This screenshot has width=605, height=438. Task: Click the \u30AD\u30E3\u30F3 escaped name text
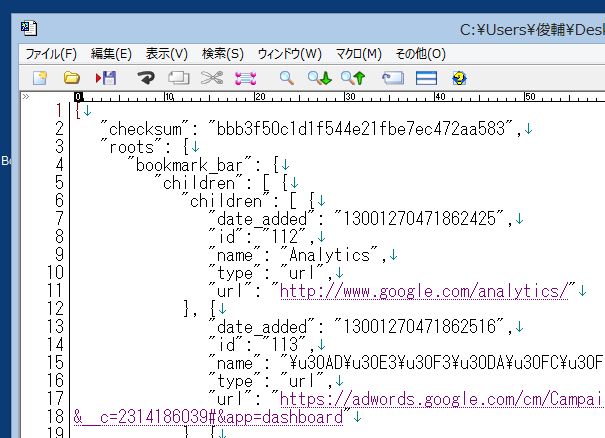[446, 363]
